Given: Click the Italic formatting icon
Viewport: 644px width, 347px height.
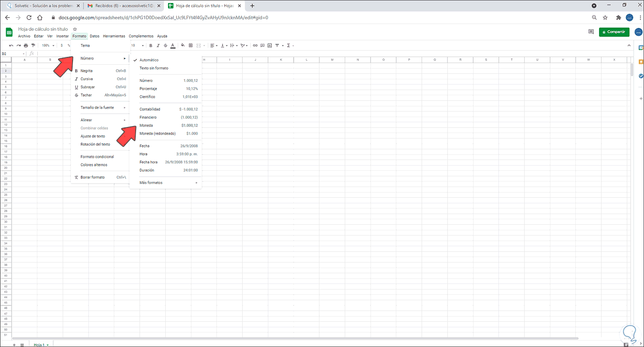Looking at the screenshot, I should point(158,45).
